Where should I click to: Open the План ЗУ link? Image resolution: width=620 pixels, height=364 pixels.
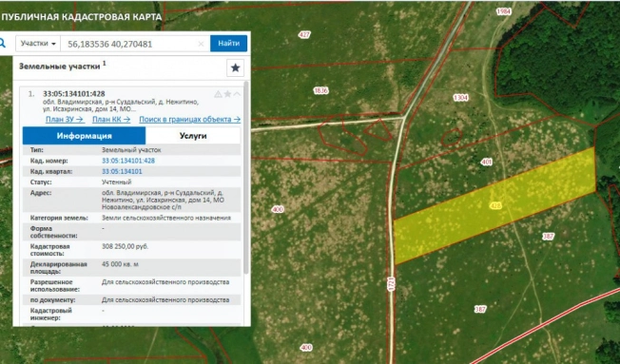click(x=65, y=119)
